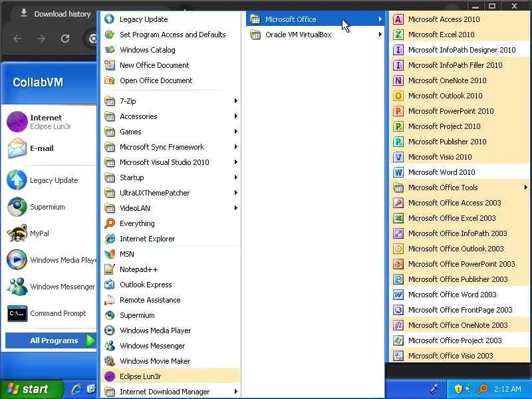Launch Outlook Express
532x399 pixels.
[171, 285]
